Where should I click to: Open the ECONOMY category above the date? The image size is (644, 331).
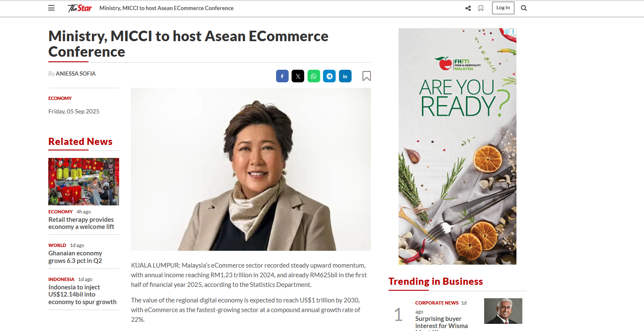pyautogui.click(x=60, y=98)
